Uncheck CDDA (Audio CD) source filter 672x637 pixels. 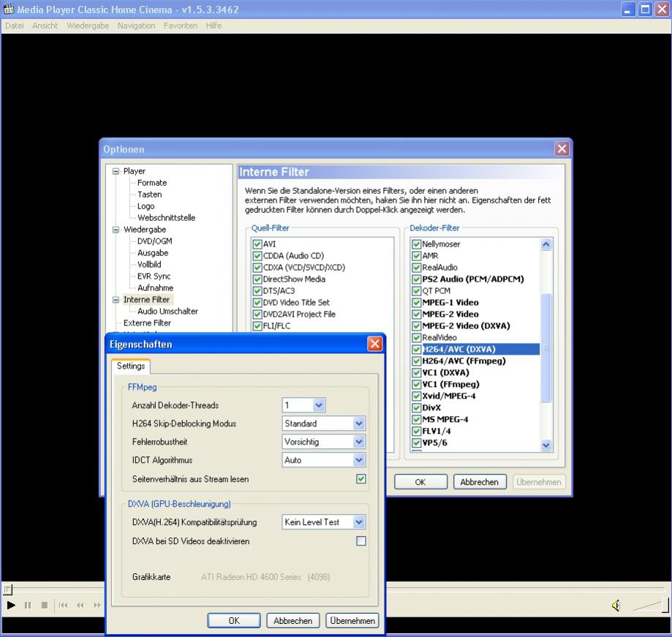coord(257,256)
